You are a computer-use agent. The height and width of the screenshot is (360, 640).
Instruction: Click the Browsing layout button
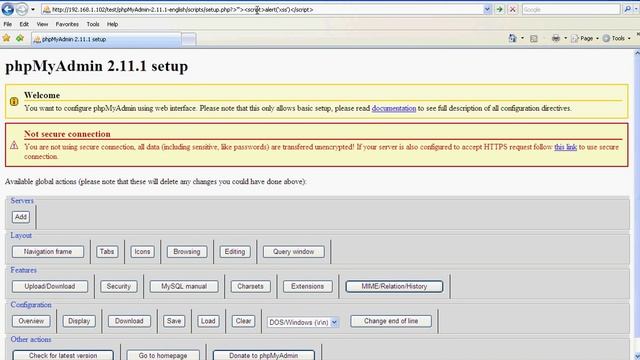(x=187, y=252)
